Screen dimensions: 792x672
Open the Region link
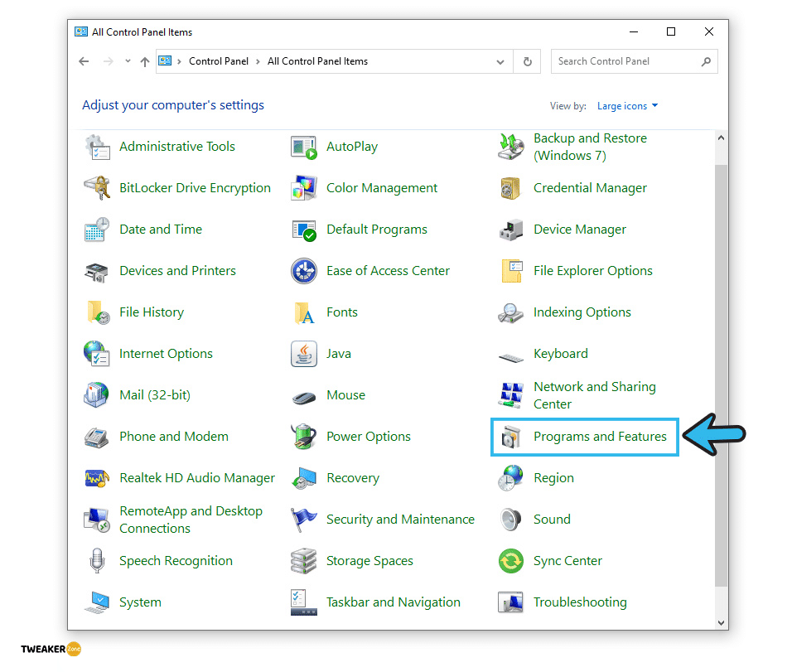click(x=553, y=478)
